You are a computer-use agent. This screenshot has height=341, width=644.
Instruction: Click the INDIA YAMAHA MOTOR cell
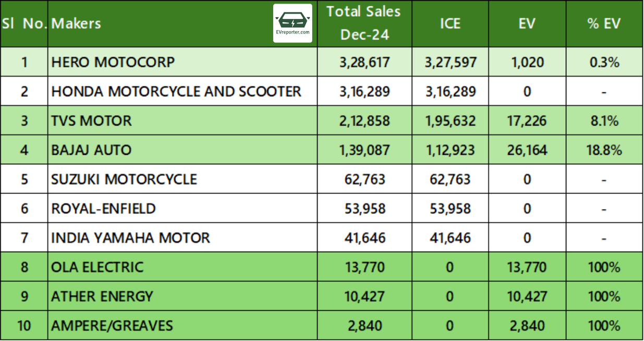coord(183,237)
